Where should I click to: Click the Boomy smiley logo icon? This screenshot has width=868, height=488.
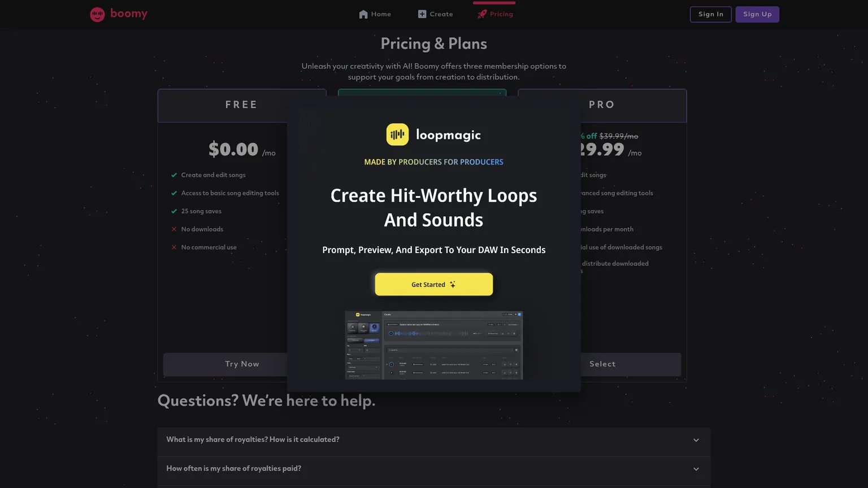97,14
